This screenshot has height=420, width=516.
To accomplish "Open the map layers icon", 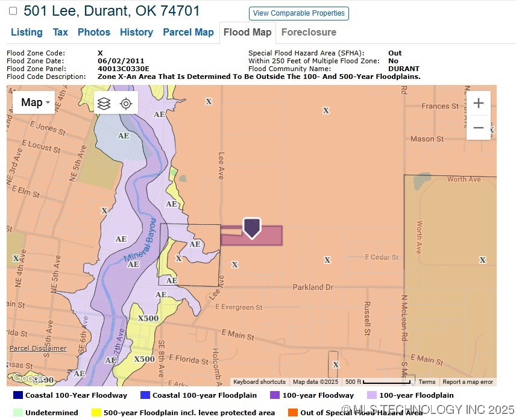I will click(104, 103).
